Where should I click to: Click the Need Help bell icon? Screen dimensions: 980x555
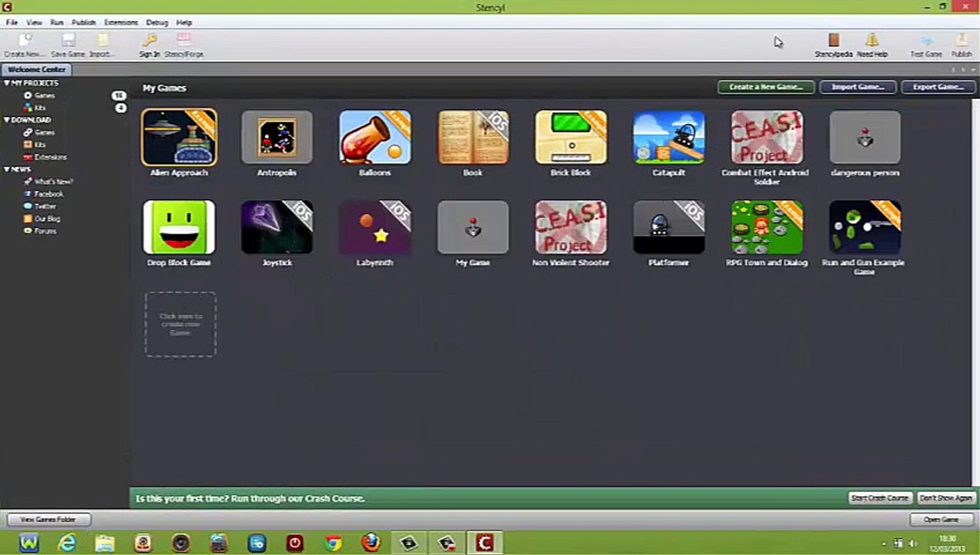point(871,40)
